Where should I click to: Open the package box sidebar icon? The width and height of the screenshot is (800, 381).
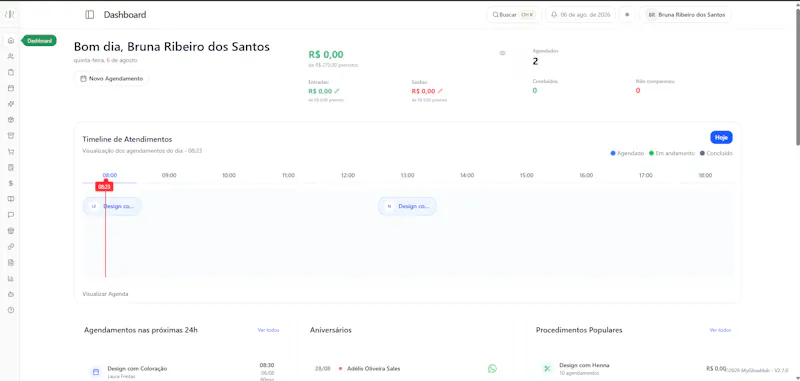11,120
